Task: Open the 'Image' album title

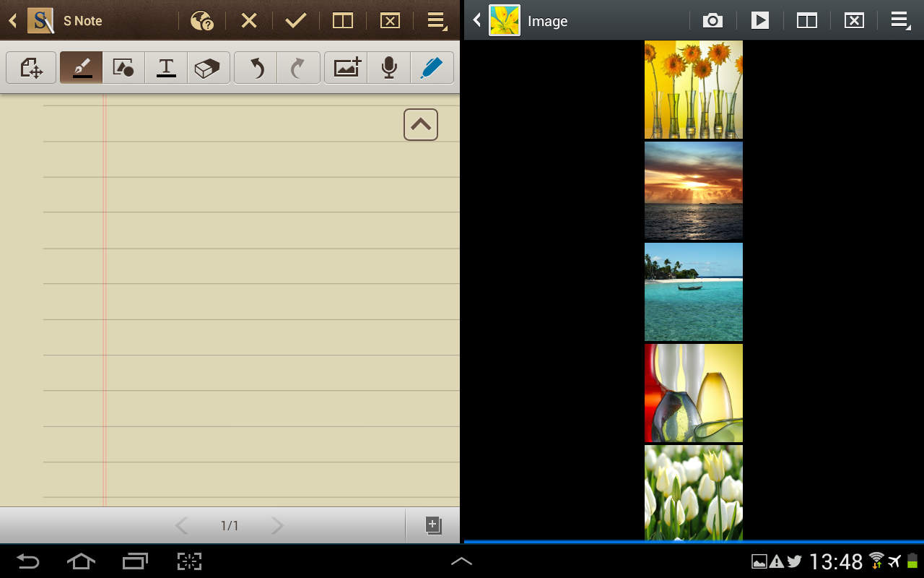Action: [547, 21]
